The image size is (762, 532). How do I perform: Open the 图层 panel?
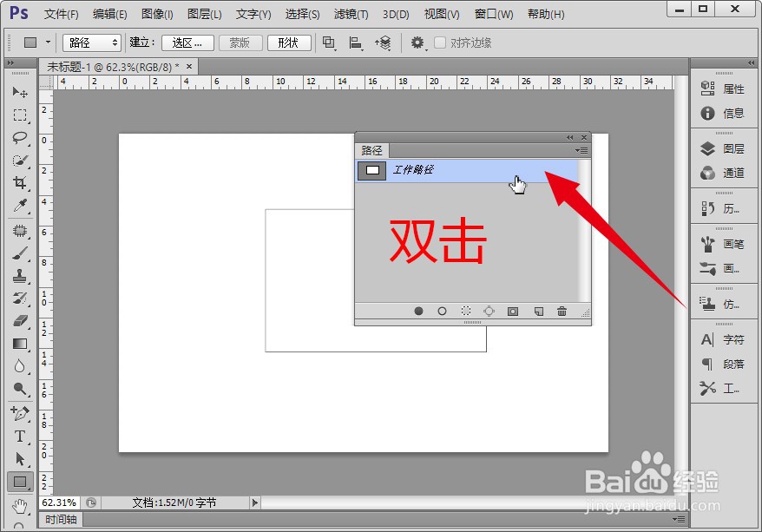723,148
